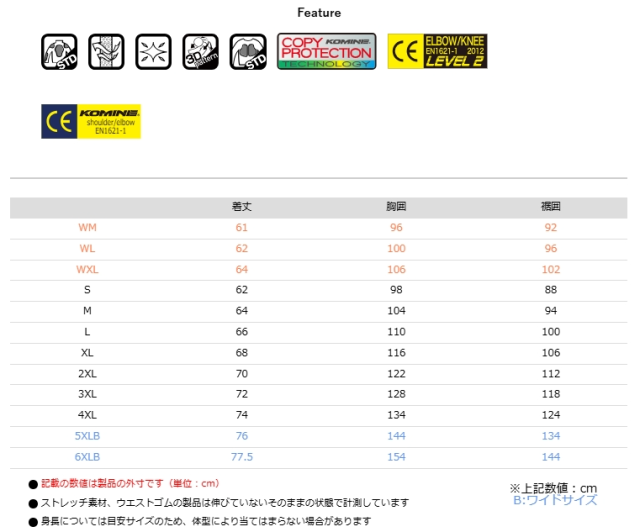
Task: Click the red note about 外寸 (単位:cm)
Action: click(x=130, y=484)
